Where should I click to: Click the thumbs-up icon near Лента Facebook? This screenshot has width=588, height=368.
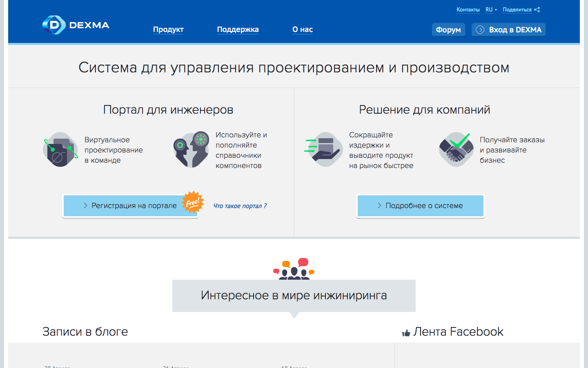(405, 332)
